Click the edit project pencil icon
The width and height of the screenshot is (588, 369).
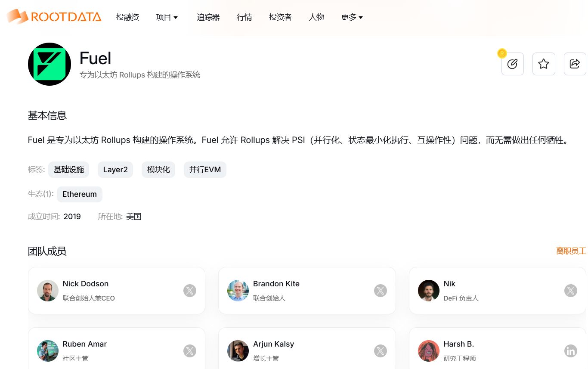(512, 64)
